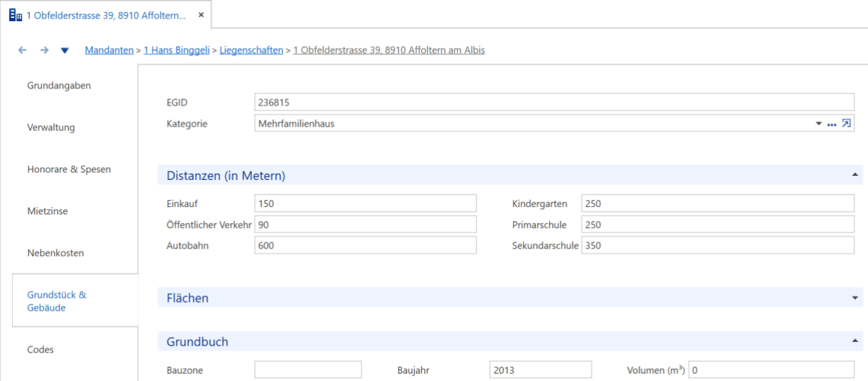Open the Kategorie dropdown arrow
Viewport: 868px width, 381px height.
819,124
